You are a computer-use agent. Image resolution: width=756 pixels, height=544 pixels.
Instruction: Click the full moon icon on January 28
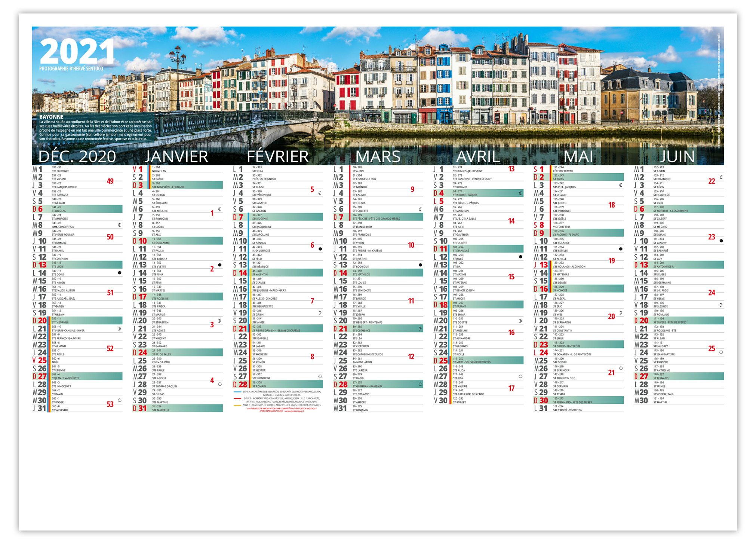[220, 384]
